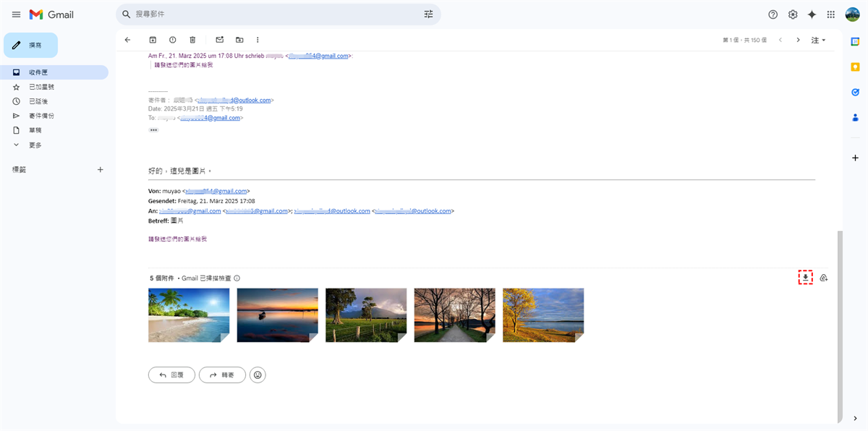The height and width of the screenshot is (431, 868).
Task: Open the tropical beach attachment thumbnail
Action: coord(189,315)
